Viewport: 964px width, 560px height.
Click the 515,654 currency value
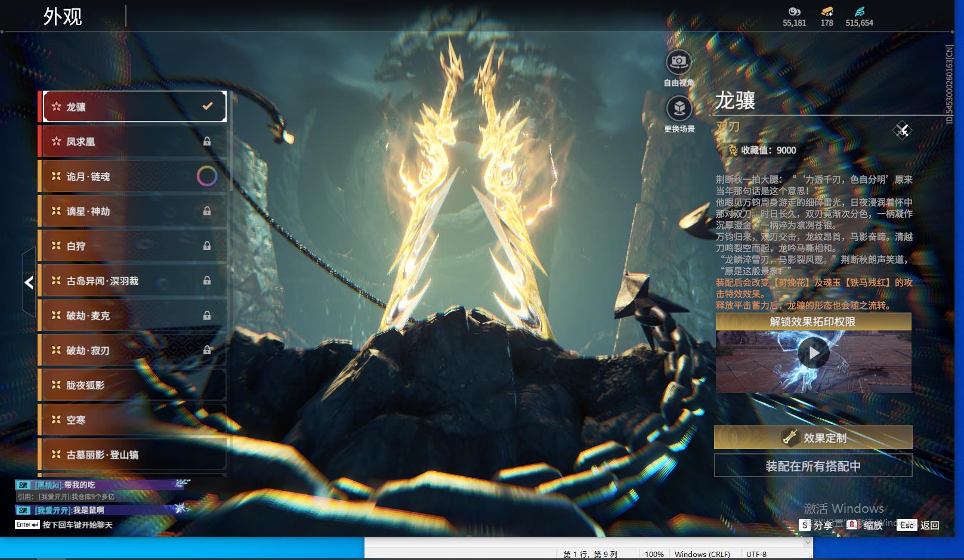click(x=859, y=23)
